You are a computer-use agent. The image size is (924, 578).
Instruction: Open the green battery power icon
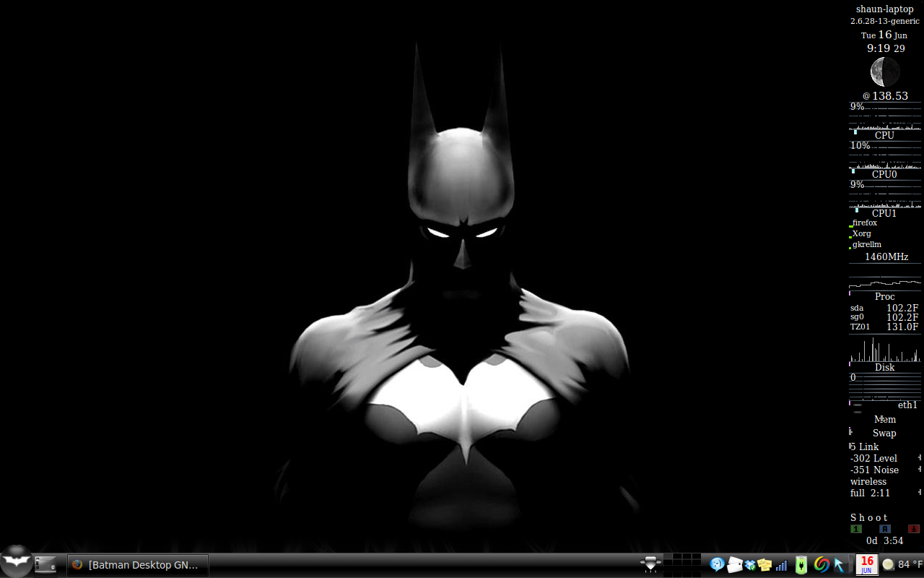coord(801,565)
